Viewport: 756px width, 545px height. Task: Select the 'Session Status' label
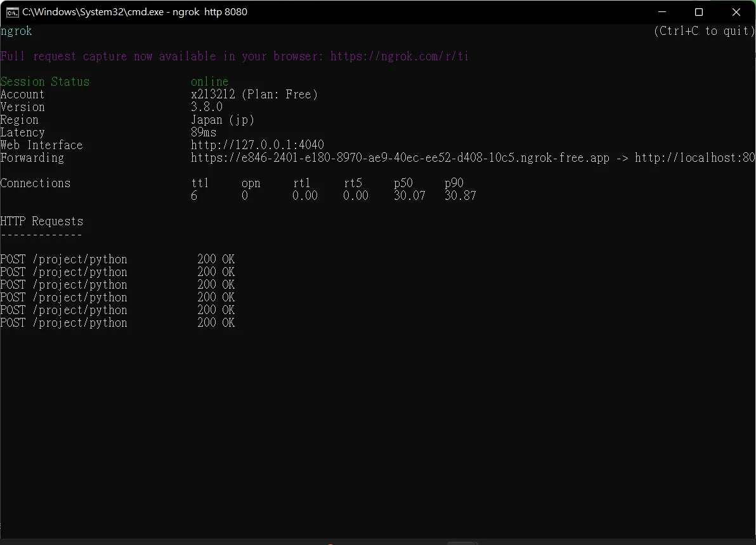pyautogui.click(x=45, y=81)
